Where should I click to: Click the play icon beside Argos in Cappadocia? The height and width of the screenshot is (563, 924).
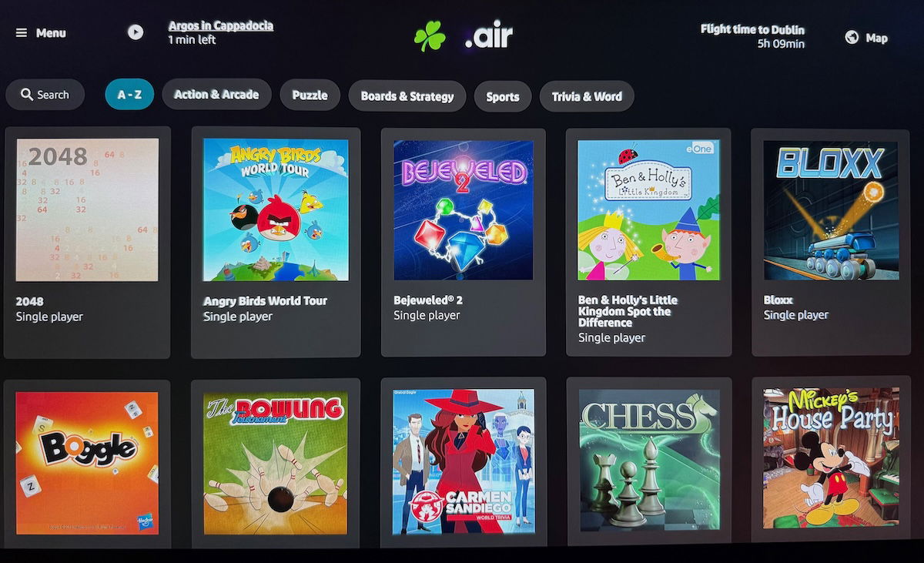click(136, 32)
